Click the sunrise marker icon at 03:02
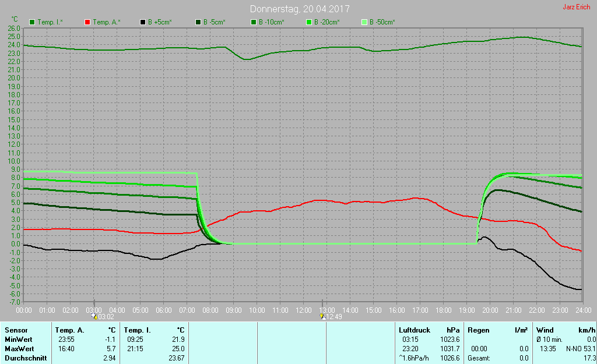Viewport: 597px width, 364px height. point(94,316)
